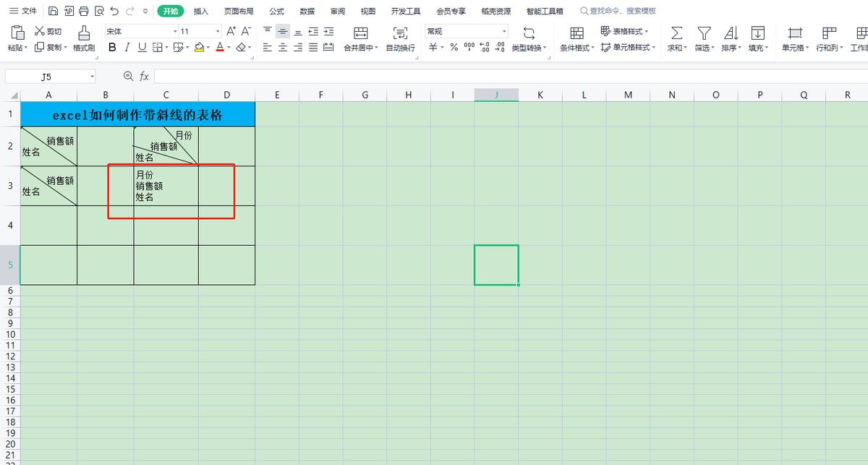The width and height of the screenshot is (868, 465).
Task: Click the 单元格 button in the ribbon
Action: click(796, 39)
